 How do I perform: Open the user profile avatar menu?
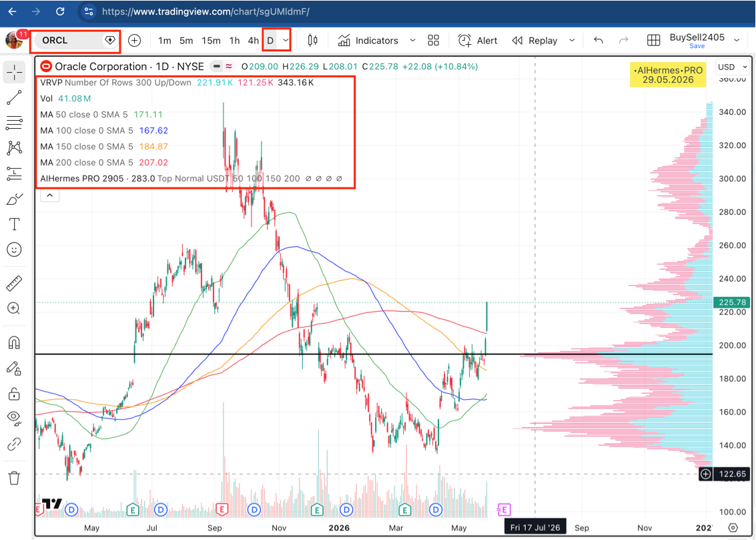pyautogui.click(x=13, y=40)
